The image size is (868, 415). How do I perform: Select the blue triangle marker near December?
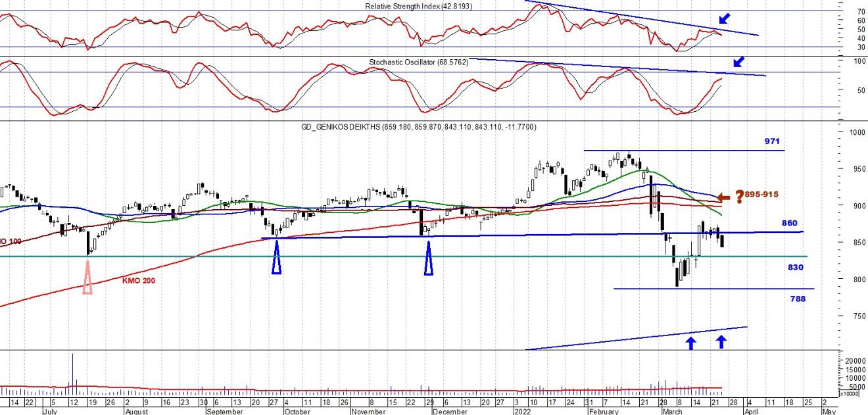429,258
